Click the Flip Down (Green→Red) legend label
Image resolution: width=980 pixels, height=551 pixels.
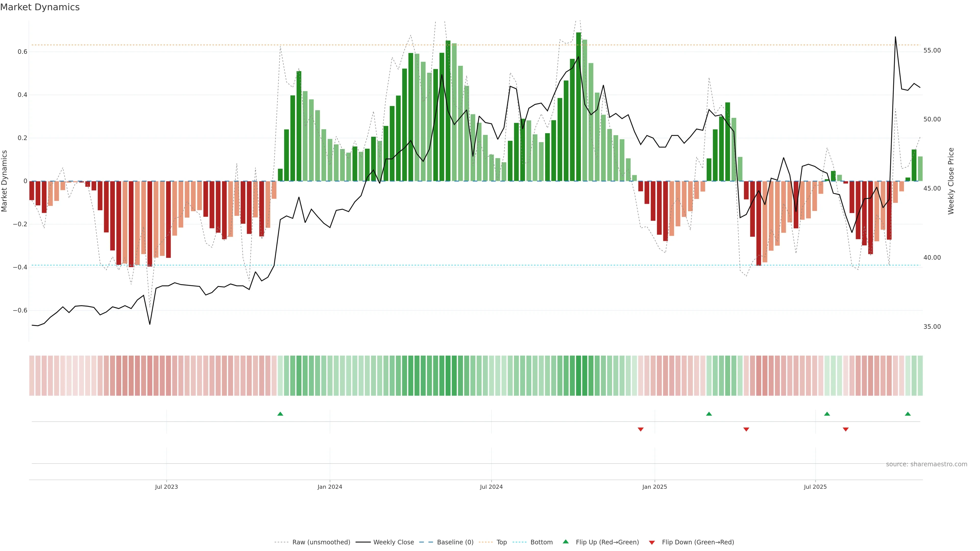point(698,542)
